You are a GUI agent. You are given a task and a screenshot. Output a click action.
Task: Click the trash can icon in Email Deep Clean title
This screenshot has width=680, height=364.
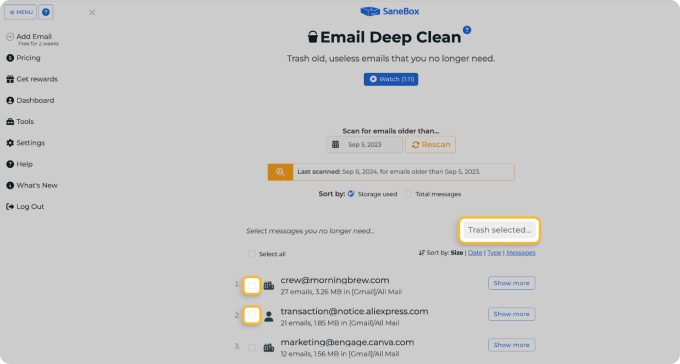[x=313, y=37]
